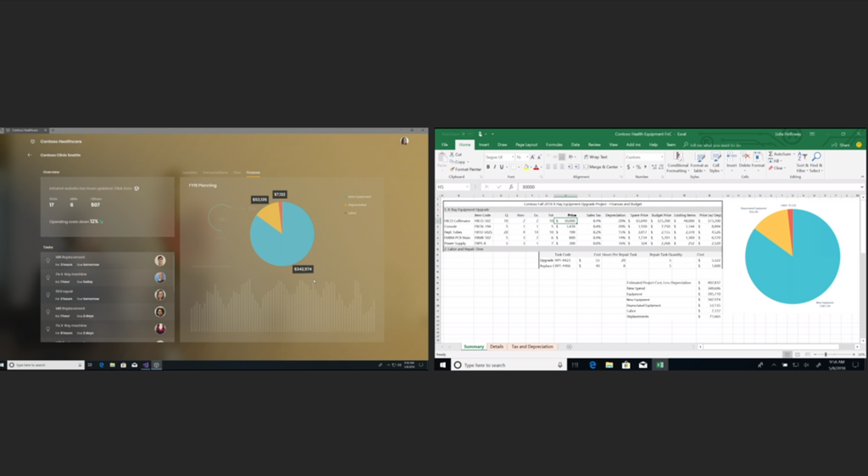Click the Share button in Excel

click(841, 145)
